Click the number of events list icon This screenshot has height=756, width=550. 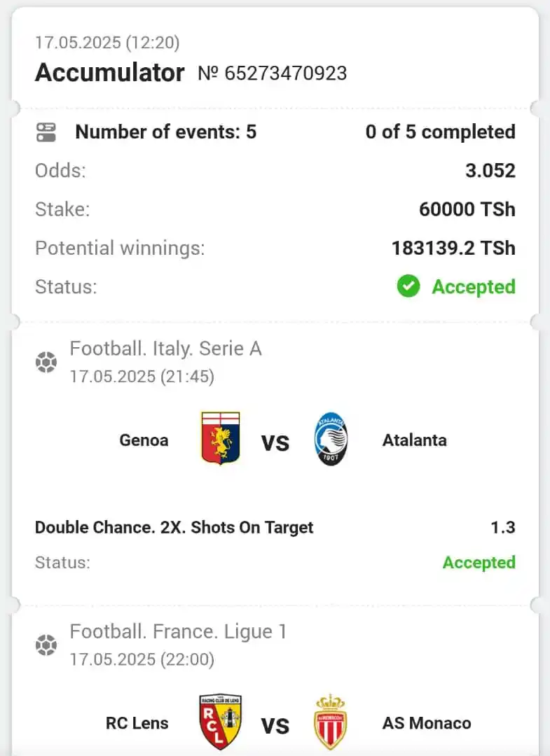[x=46, y=132]
